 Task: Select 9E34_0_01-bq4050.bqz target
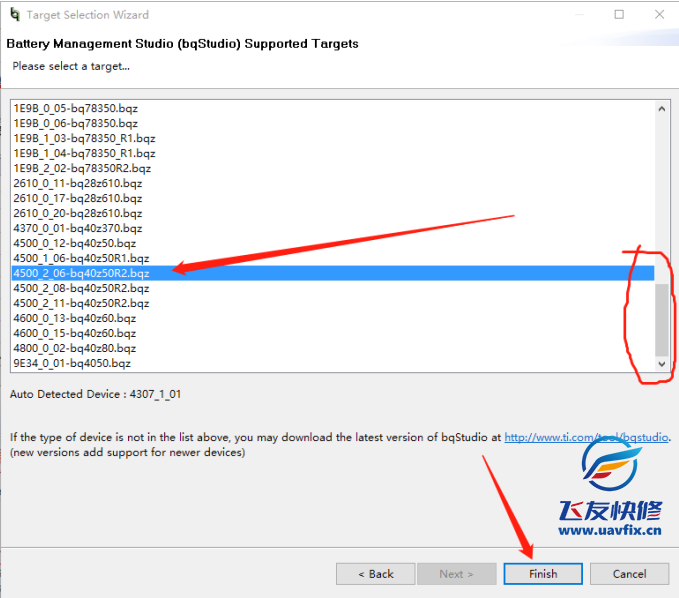click(x=72, y=363)
